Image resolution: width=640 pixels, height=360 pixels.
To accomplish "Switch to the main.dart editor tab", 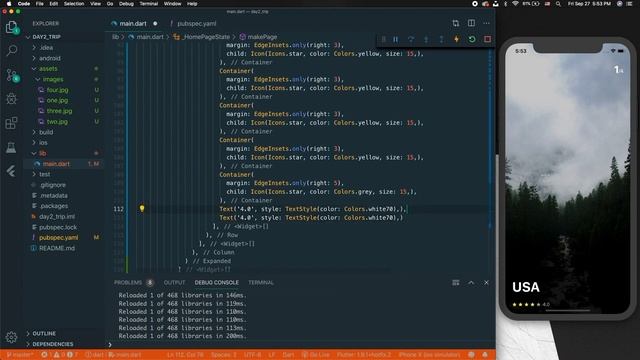I will [133, 24].
